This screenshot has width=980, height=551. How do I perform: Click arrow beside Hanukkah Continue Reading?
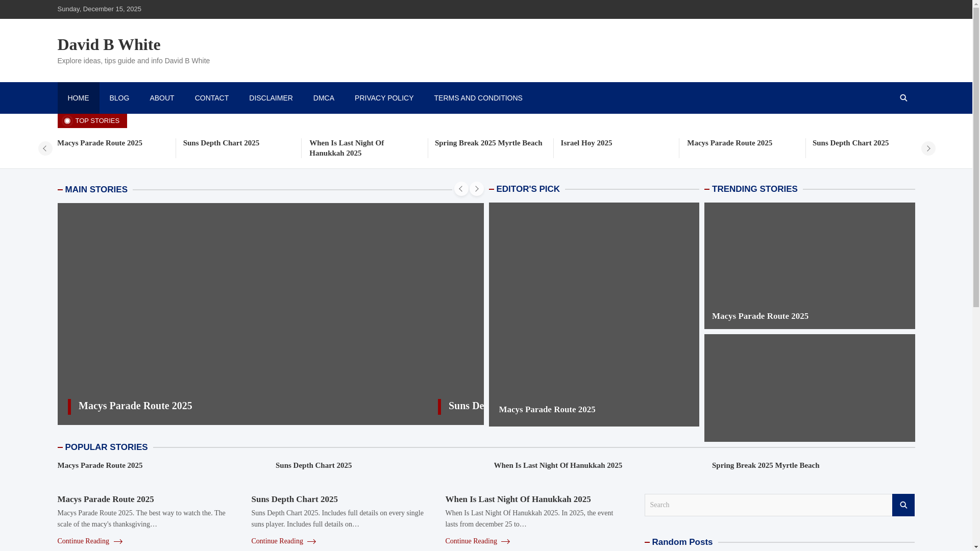pos(505,541)
